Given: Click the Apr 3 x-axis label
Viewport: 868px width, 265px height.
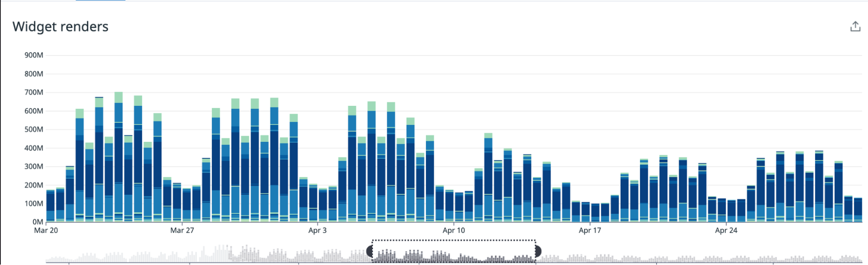Looking at the screenshot, I should pyautogui.click(x=317, y=230).
